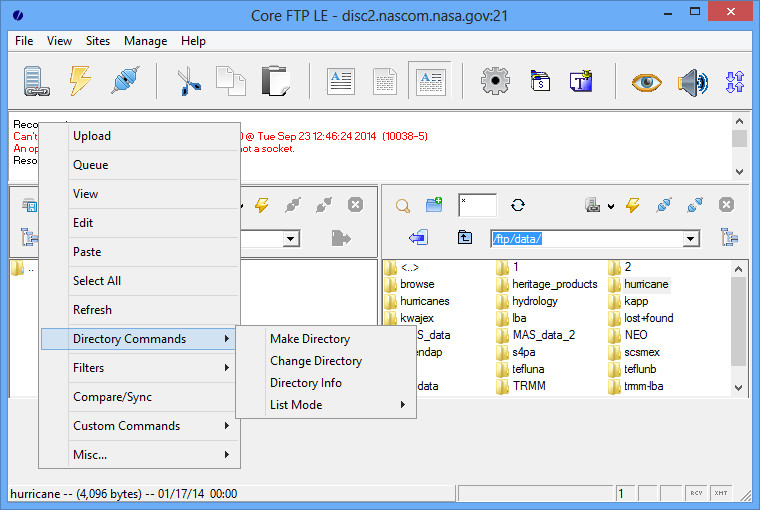
Task: Select Make Directory in submenu
Action: [326, 339]
